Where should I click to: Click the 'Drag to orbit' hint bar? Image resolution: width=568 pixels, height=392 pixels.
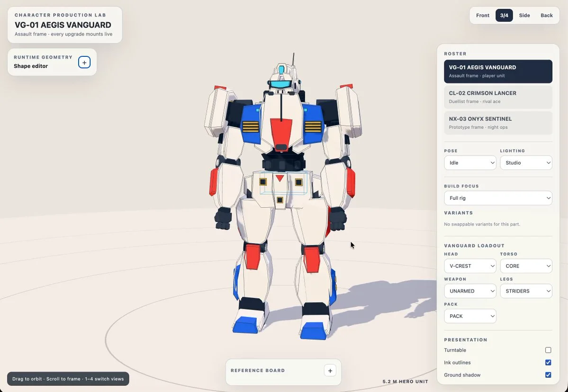(68, 379)
